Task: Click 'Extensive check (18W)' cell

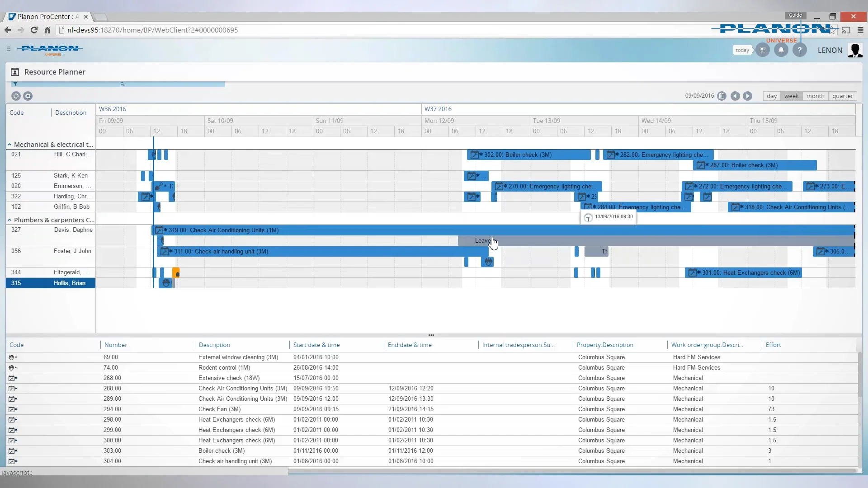Action: [x=229, y=378]
